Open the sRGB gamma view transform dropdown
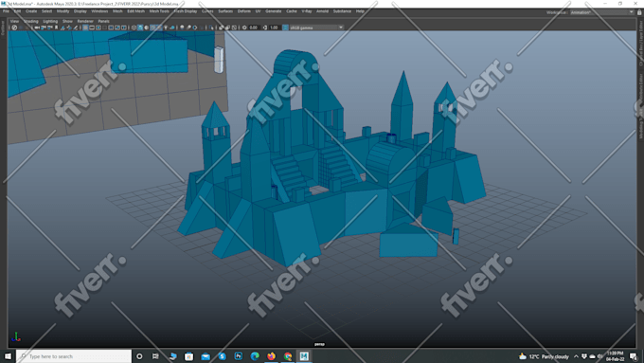The width and height of the screenshot is (644, 363). (316, 27)
